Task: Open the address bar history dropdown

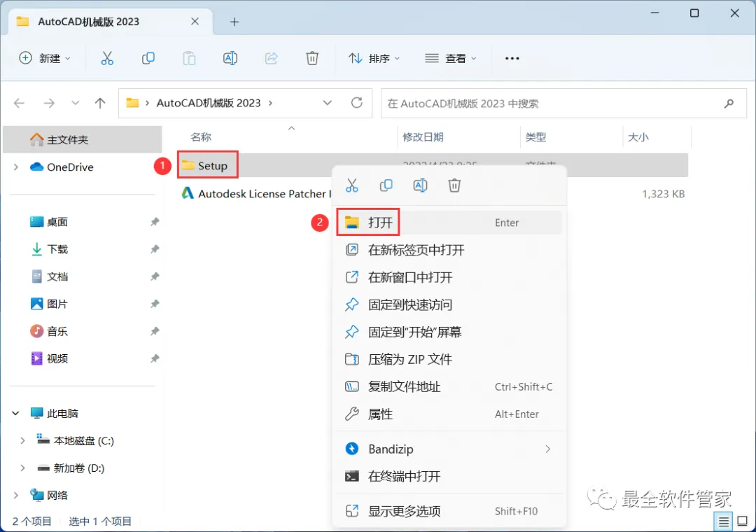Action: (x=328, y=103)
